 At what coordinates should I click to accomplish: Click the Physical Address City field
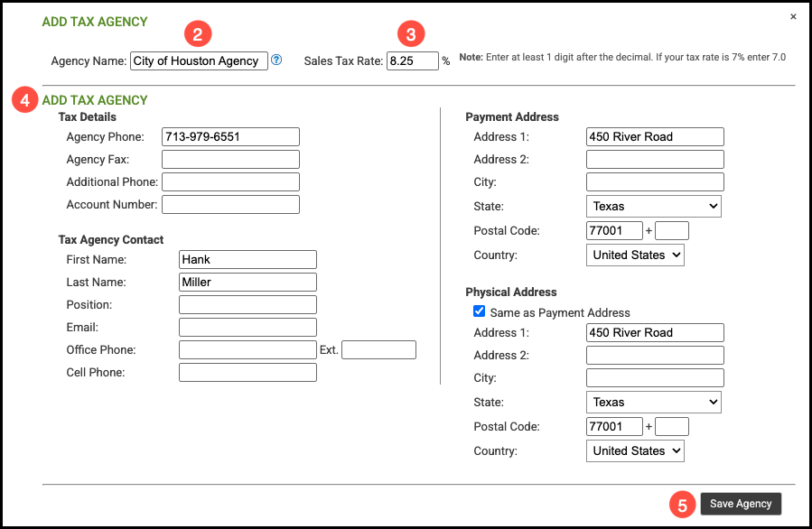pyautogui.click(x=655, y=378)
